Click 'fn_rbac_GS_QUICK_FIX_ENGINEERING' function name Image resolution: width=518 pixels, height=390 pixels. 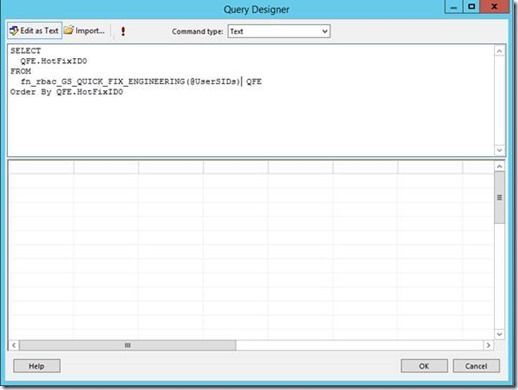[x=103, y=82]
